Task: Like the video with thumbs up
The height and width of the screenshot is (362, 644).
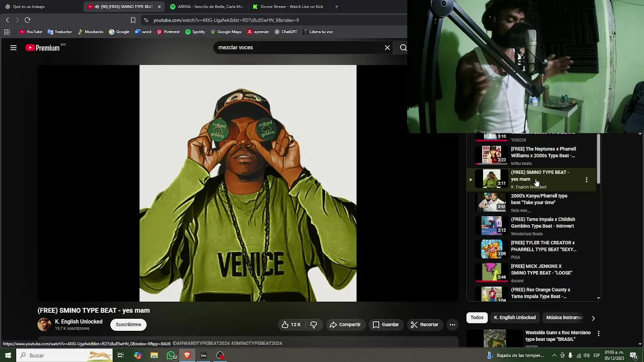Action: click(x=291, y=325)
